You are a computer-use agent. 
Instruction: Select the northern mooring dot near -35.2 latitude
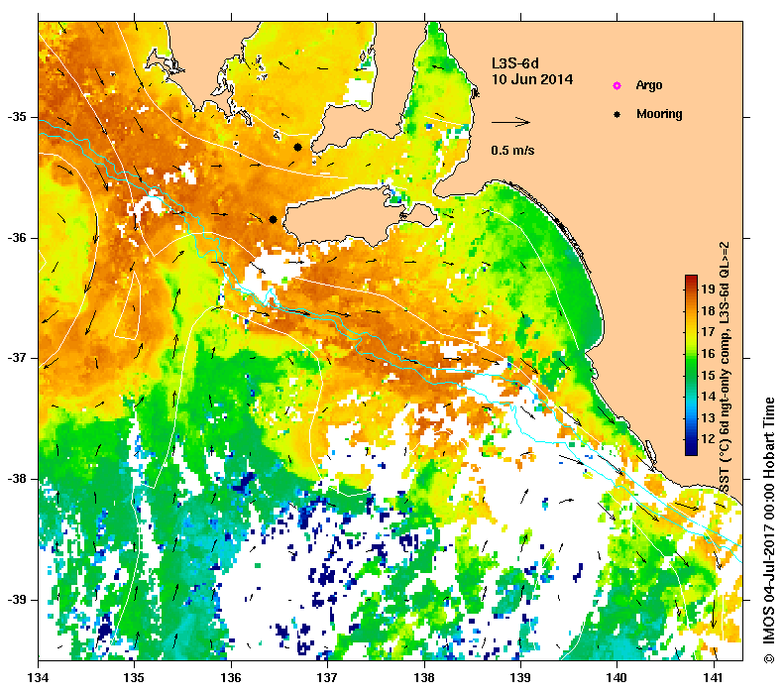click(x=297, y=147)
